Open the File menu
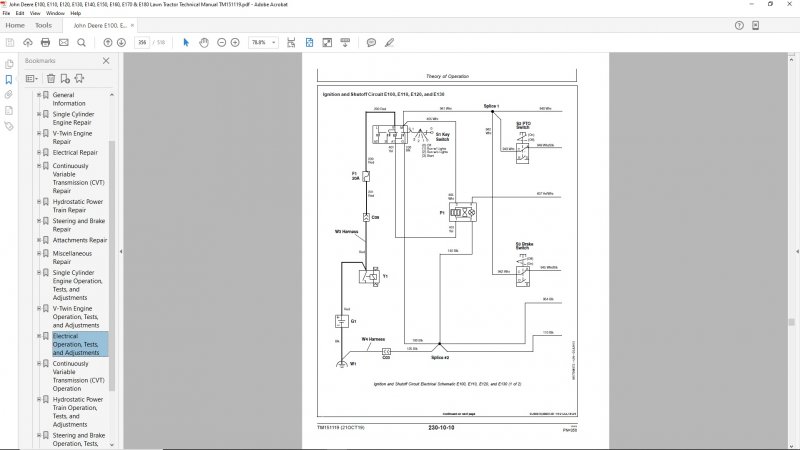This screenshot has height=450, width=800. coord(6,13)
